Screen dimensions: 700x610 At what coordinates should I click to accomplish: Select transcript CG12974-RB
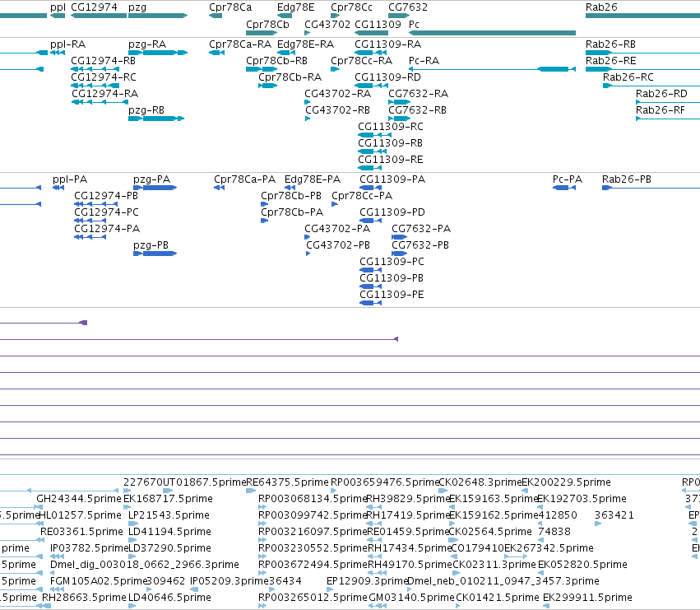click(103, 61)
